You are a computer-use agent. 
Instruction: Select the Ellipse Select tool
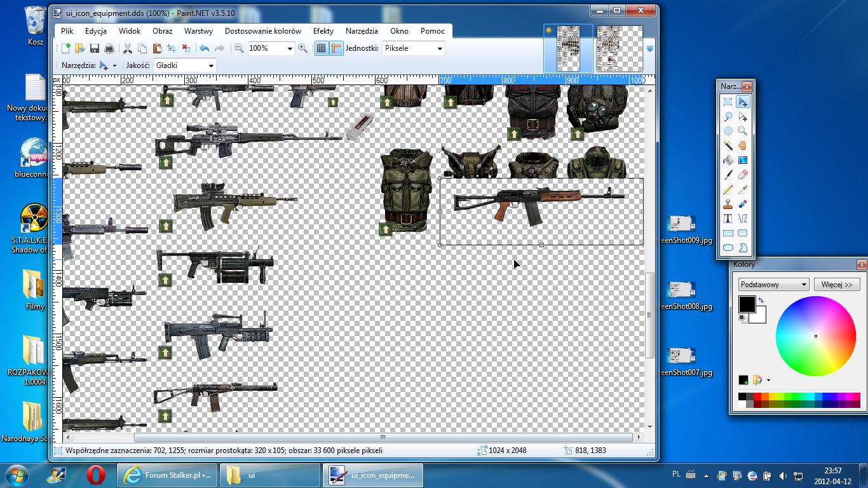(728, 131)
